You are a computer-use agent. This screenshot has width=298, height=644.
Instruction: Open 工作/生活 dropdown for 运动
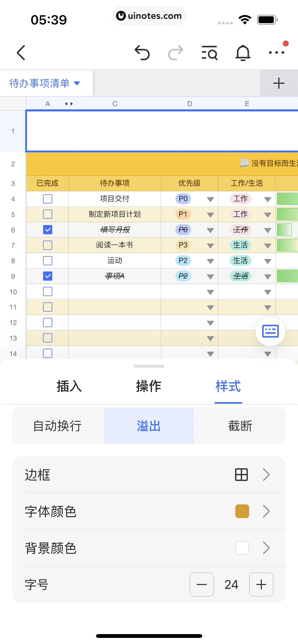(268, 261)
